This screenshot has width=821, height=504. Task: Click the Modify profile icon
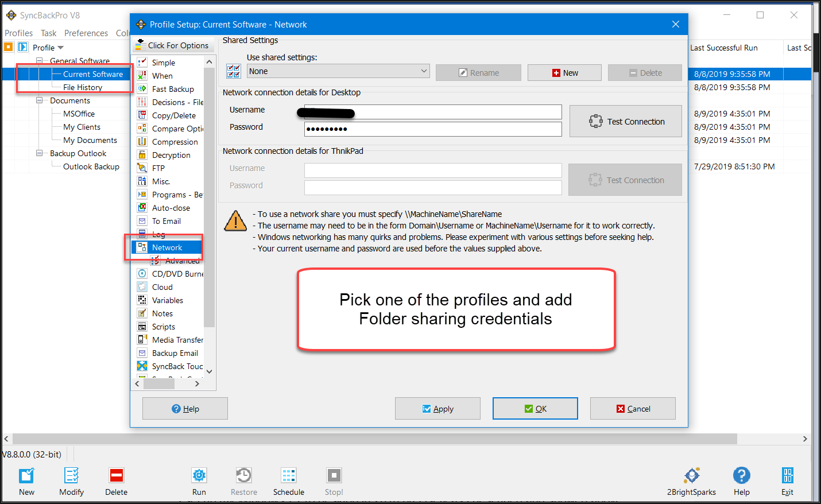pos(71,476)
